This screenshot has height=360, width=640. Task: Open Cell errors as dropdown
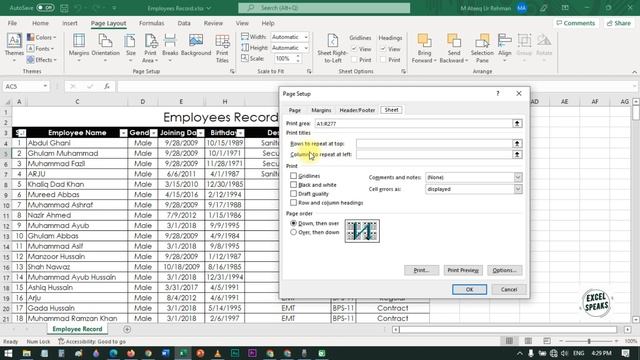pos(518,189)
